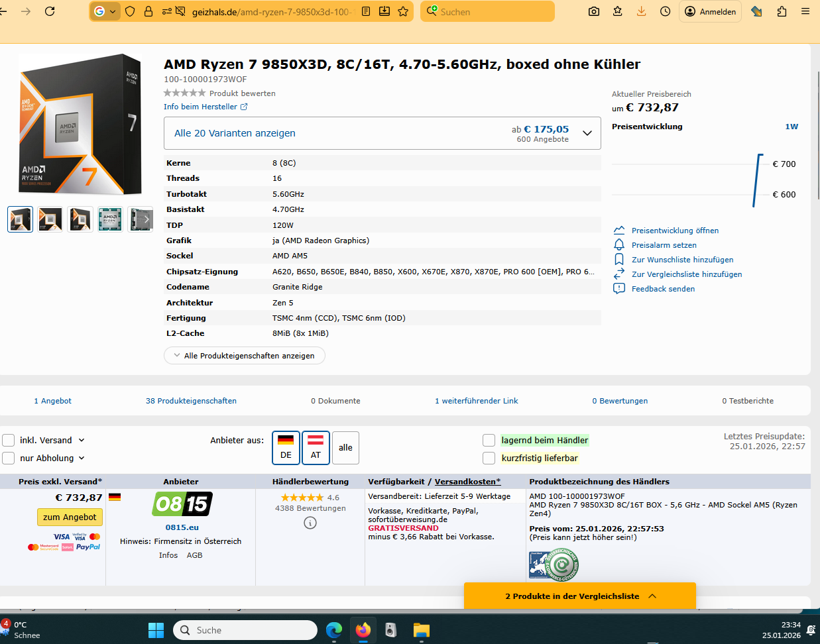This screenshot has width=820, height=644.
Task: Click the external link icon beside Info beim Hersteller
Action: (x=244, y=107)
